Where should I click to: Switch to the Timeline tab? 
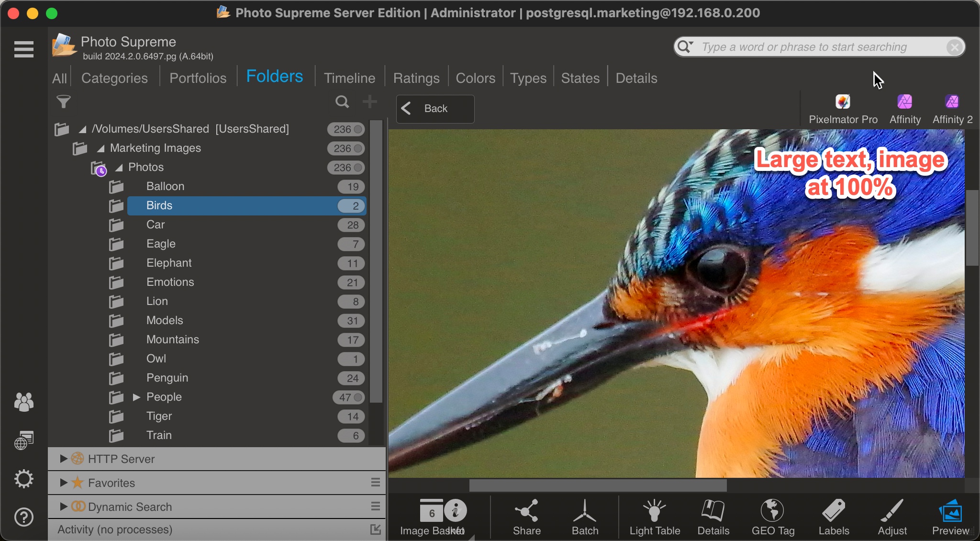(x=349, y=78)
